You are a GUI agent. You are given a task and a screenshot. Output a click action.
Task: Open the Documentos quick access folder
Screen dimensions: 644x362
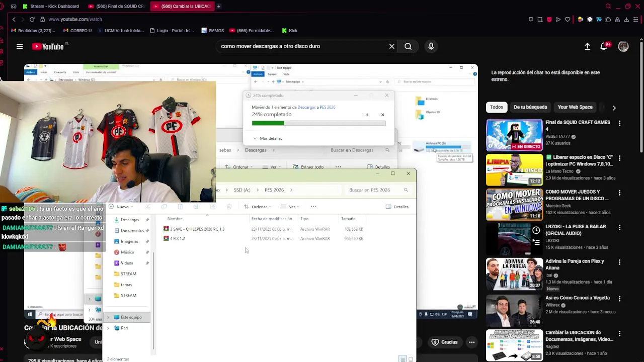(132, 230)
